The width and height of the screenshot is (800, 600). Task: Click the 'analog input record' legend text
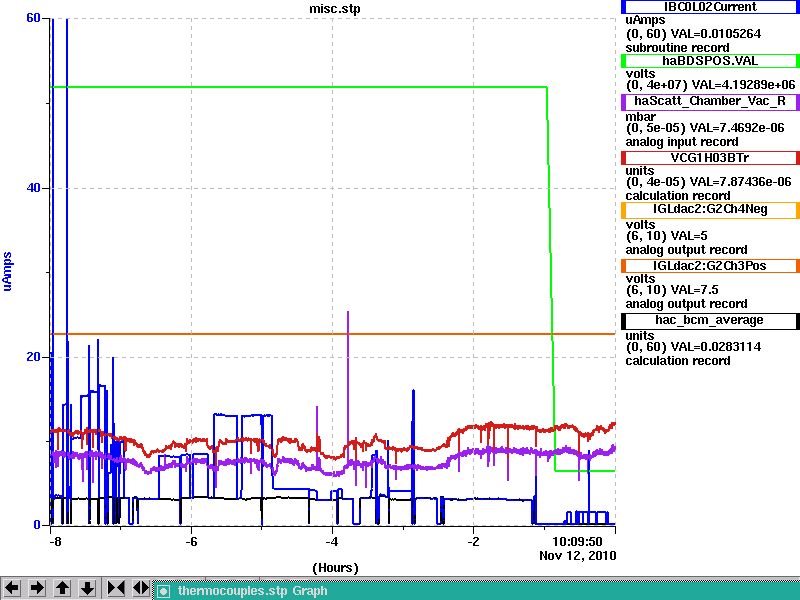[x=682, y=142]
